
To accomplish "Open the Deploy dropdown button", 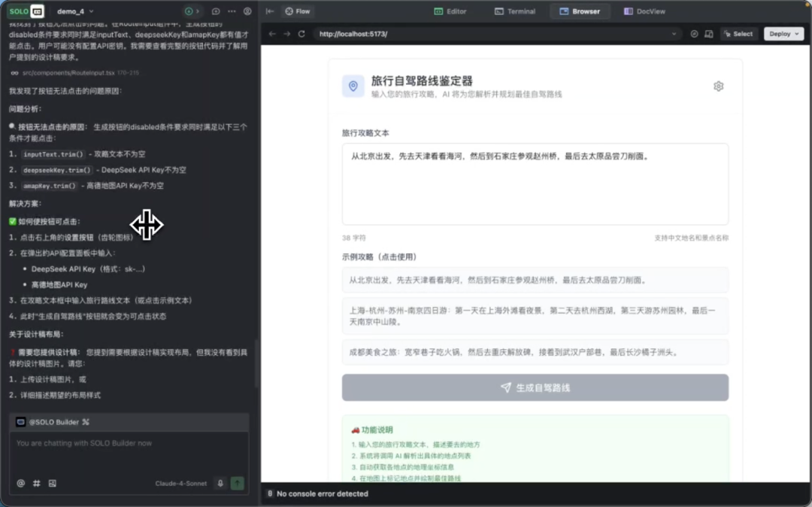I will tap(783, 34).
